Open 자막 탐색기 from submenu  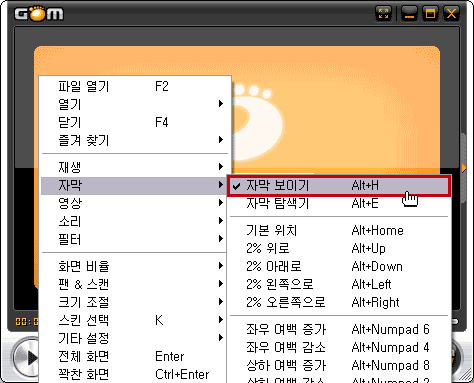[x=339, y=203]
